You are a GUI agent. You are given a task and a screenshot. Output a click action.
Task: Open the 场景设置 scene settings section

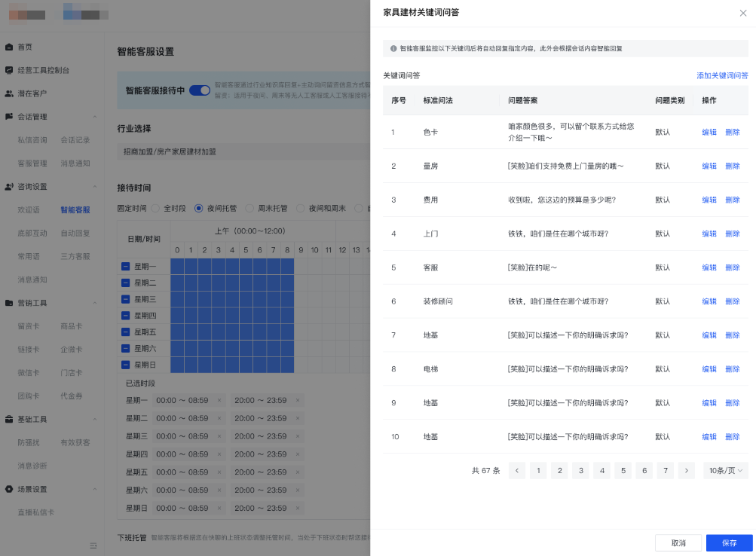coord(35,487)
